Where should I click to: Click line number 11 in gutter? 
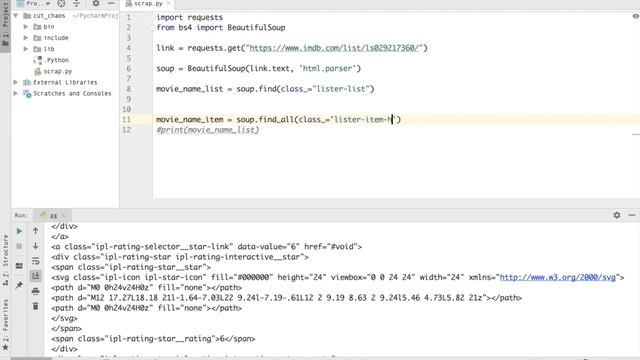coord(127,120)
